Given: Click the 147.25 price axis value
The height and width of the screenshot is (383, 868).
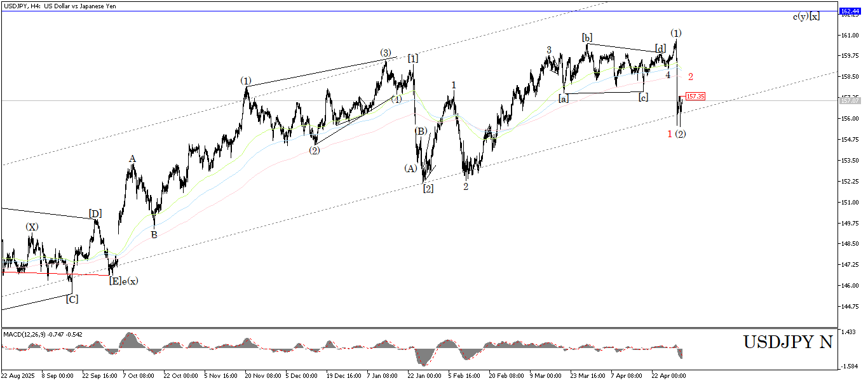Looking at the screenshot, I should click(849, 265).
